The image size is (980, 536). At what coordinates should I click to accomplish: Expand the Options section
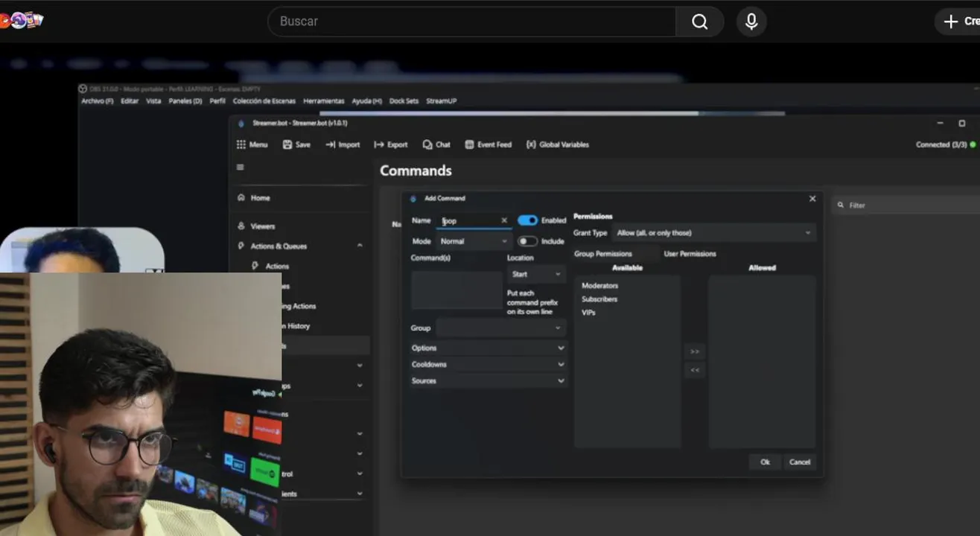(x=488, y=348)
